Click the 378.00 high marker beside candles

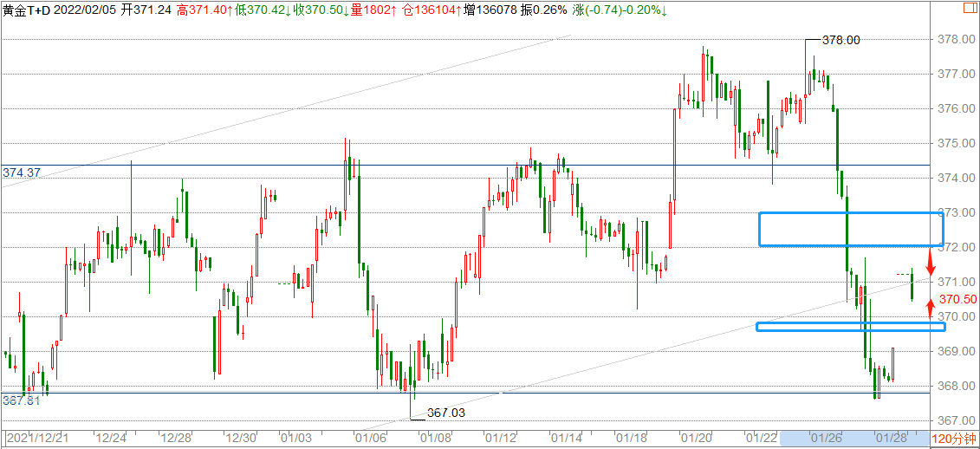(840, 40)
